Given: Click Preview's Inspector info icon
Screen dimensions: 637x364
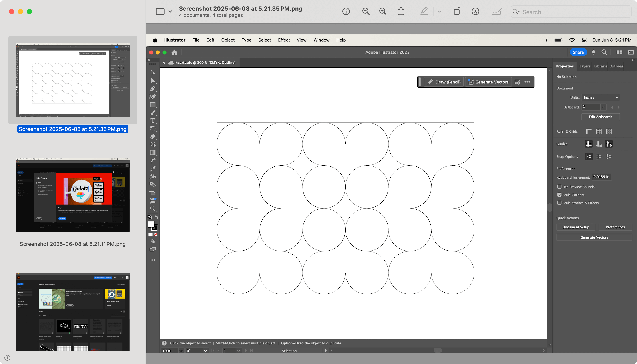Looking at the screenshot, I should (x=346, y=11).
